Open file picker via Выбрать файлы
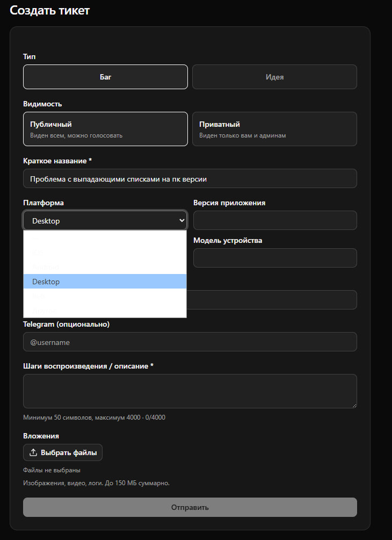Screen dimensions: 392x540 point(63,452)
